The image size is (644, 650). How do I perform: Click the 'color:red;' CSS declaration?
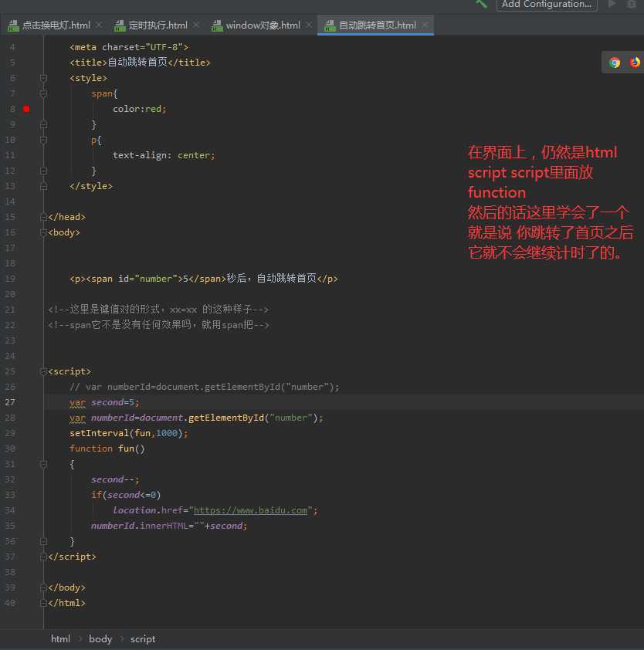139,109
